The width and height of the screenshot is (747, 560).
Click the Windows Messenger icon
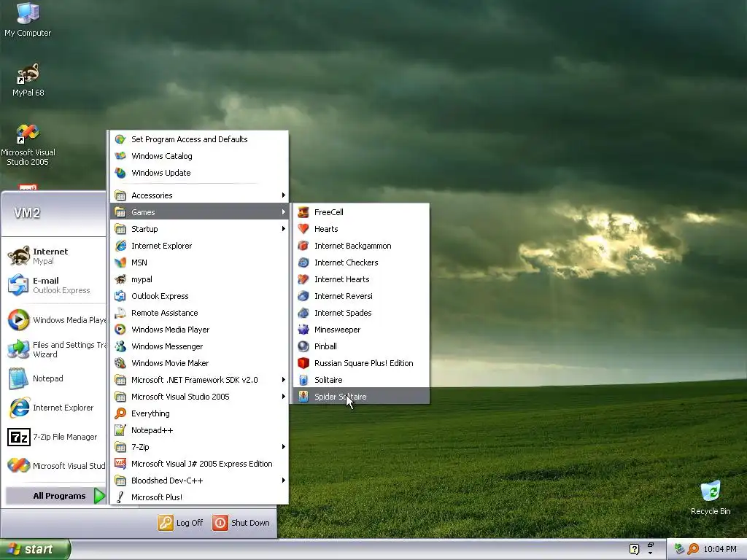pos(120,346)
